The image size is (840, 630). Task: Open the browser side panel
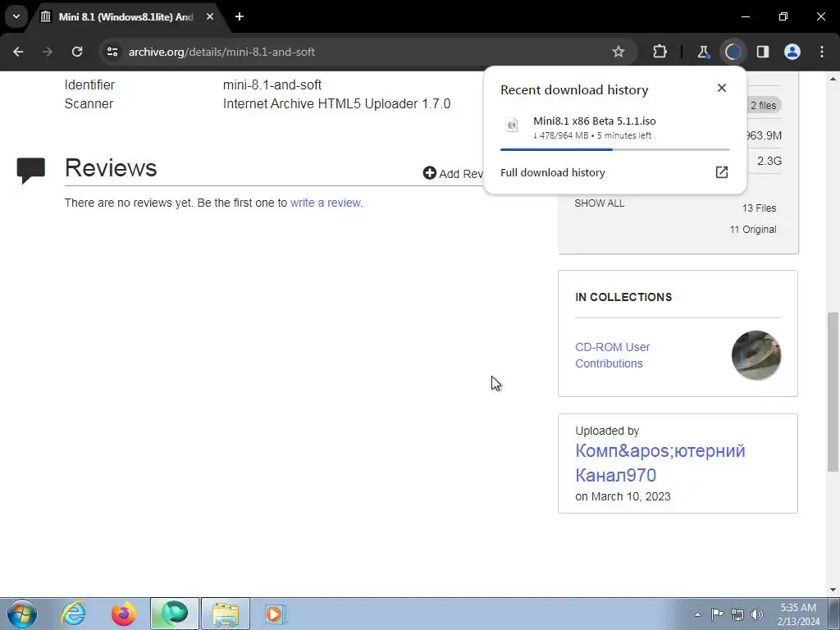763,52
